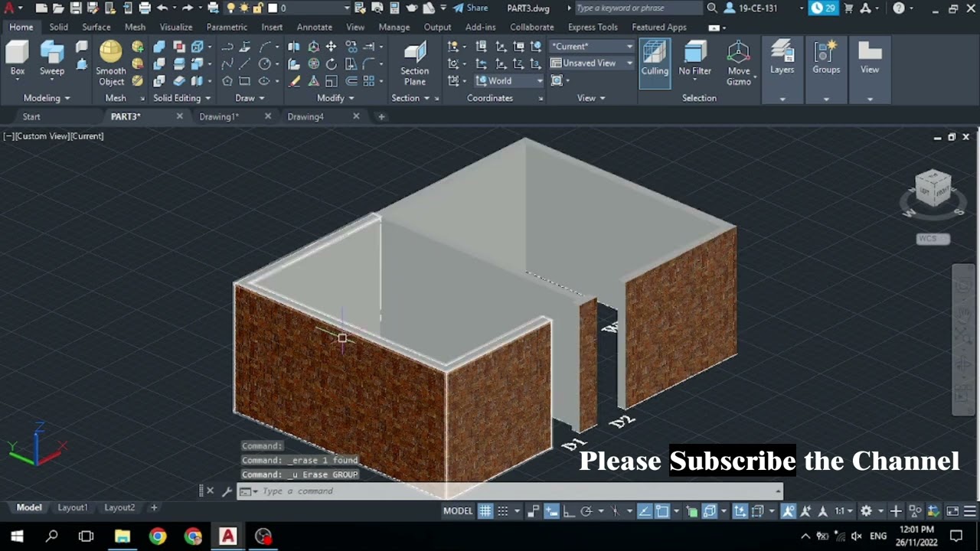
Task: Expand the Modify panel dropdown
Action: coord(335,98)
